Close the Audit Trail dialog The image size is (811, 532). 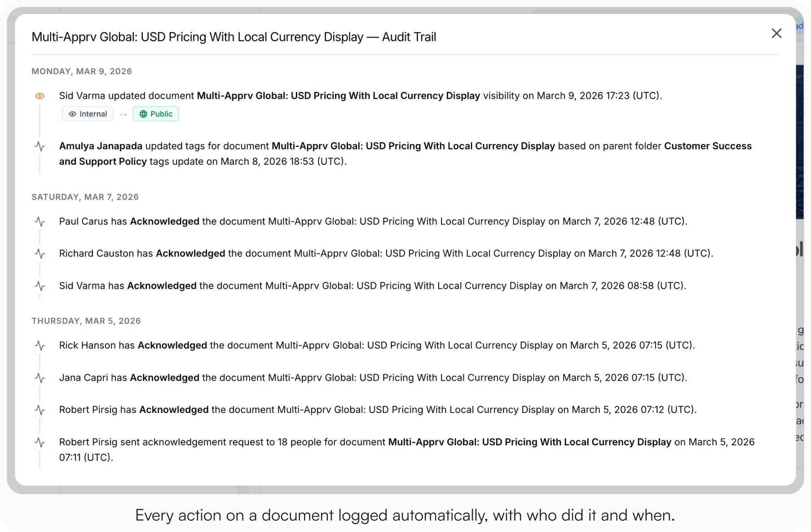pyautogui.click(x=776, y=33)
